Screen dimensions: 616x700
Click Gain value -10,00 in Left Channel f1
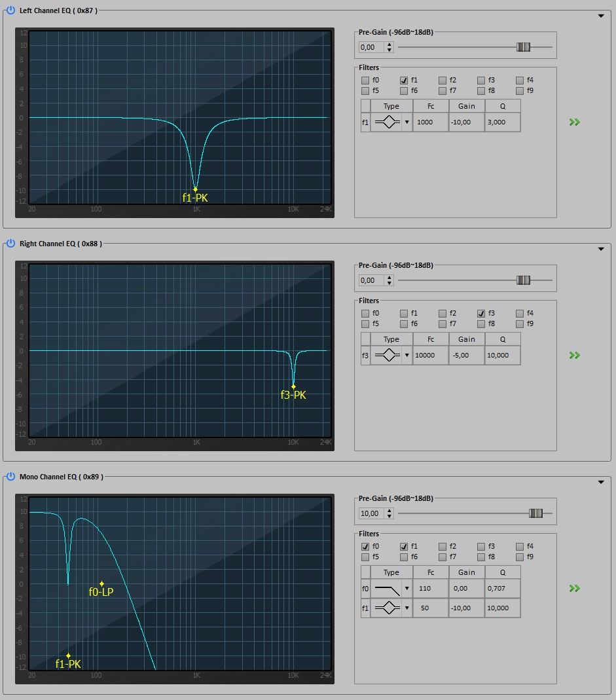(467, 122)
